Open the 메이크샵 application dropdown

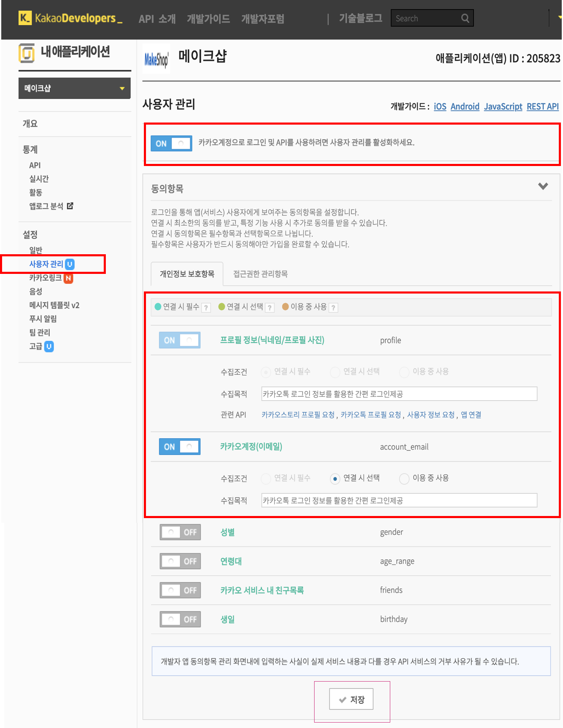74,88
